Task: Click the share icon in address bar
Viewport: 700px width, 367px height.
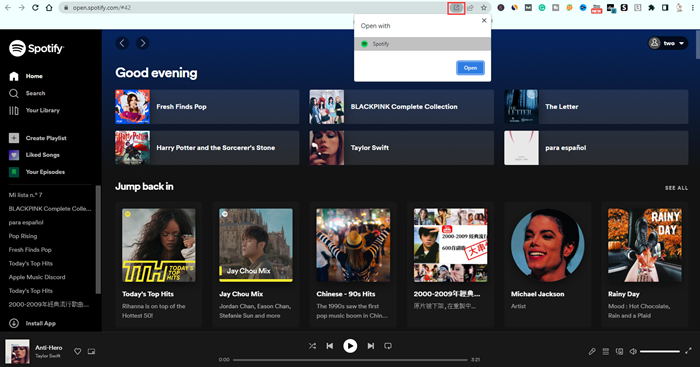Action: point(470,8)
